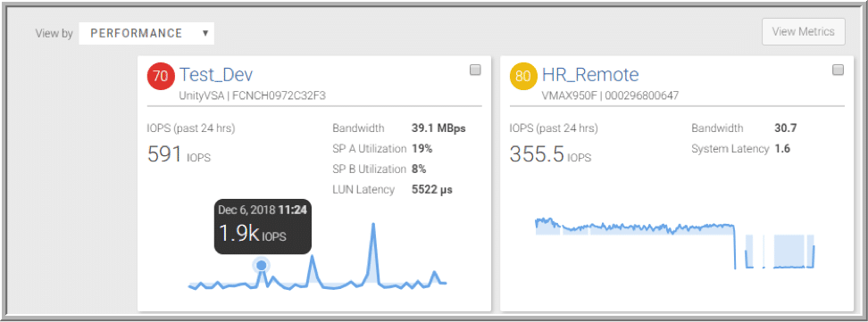Select the 591 IOPS value
The height and width of the screenshot is (322, 868).
coord(179,154)
